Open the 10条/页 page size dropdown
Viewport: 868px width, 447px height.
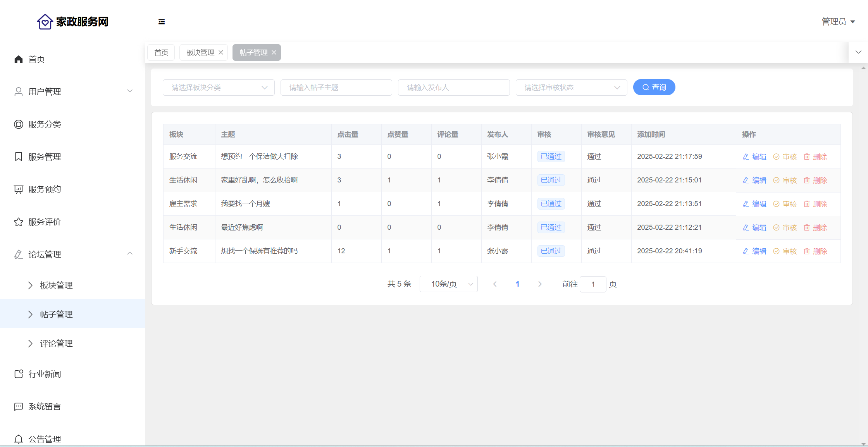tap(448, 284)
